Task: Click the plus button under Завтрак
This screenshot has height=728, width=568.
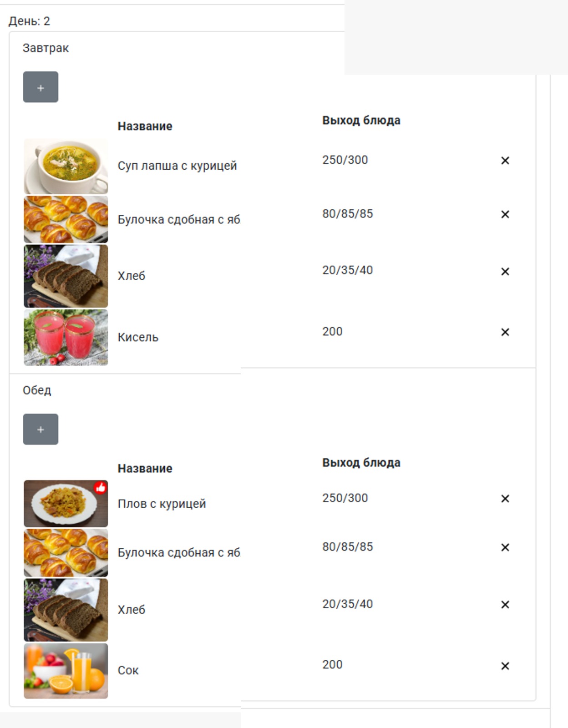Action: (x=41, y=87)
